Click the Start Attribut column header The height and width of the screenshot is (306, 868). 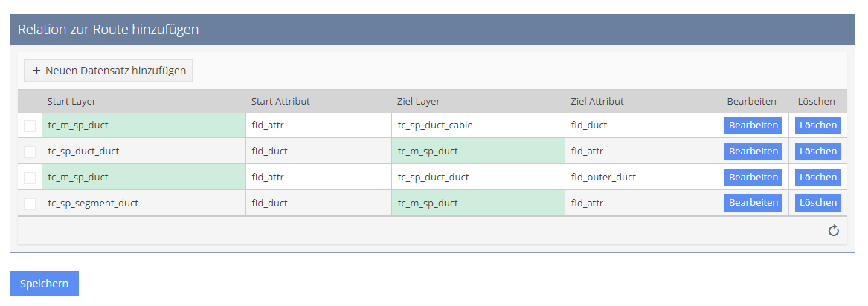coord(280,102)
